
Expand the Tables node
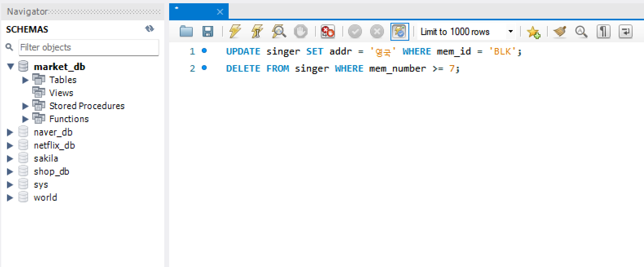[25, 80]
